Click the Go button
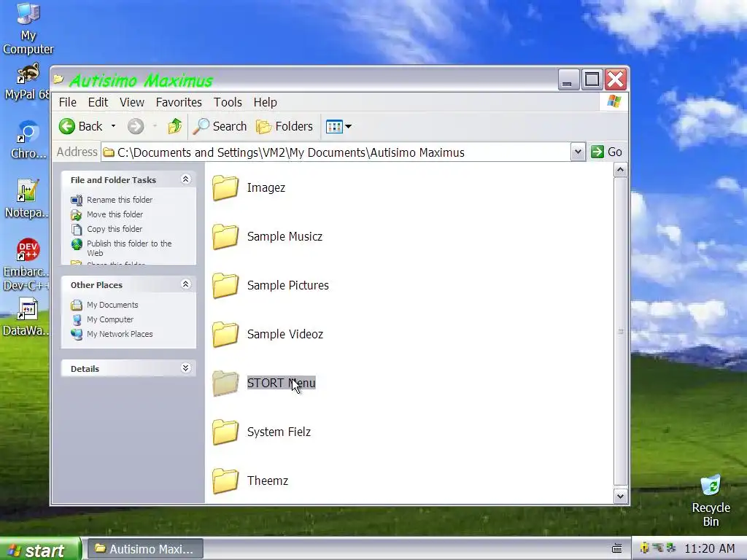The height and width of the screenshot is (560, 747). tap(606, 152)
